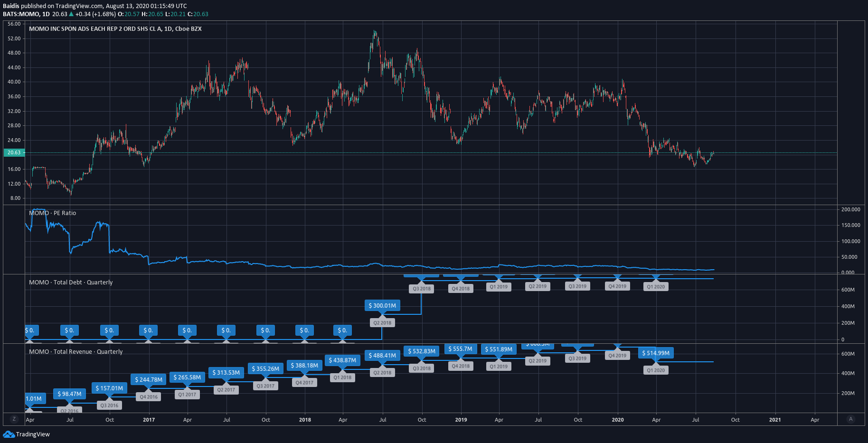Click the Q3 2019 tag in Total Debt pane
Image resolution: width=868 pixels, height=443 pixels.
[577, 286]
